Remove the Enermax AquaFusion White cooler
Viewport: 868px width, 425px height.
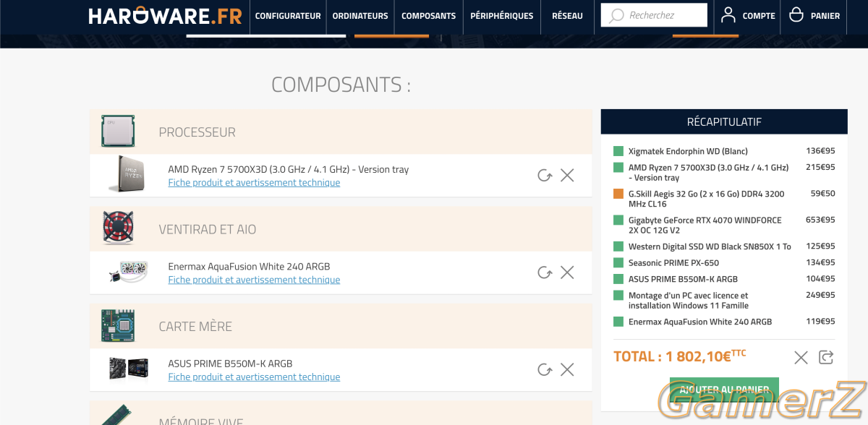click(567, 272)
